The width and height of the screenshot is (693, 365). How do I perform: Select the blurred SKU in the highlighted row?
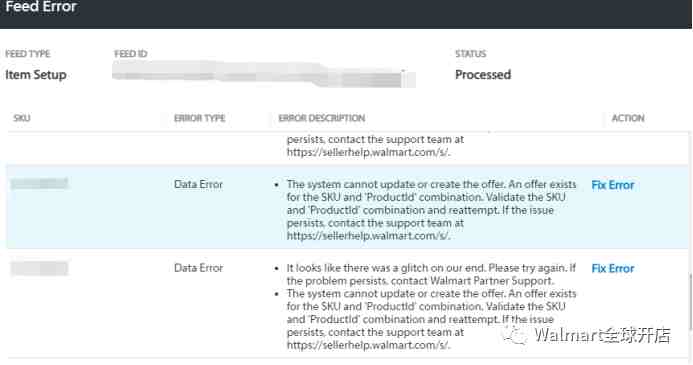coord(39,183)
